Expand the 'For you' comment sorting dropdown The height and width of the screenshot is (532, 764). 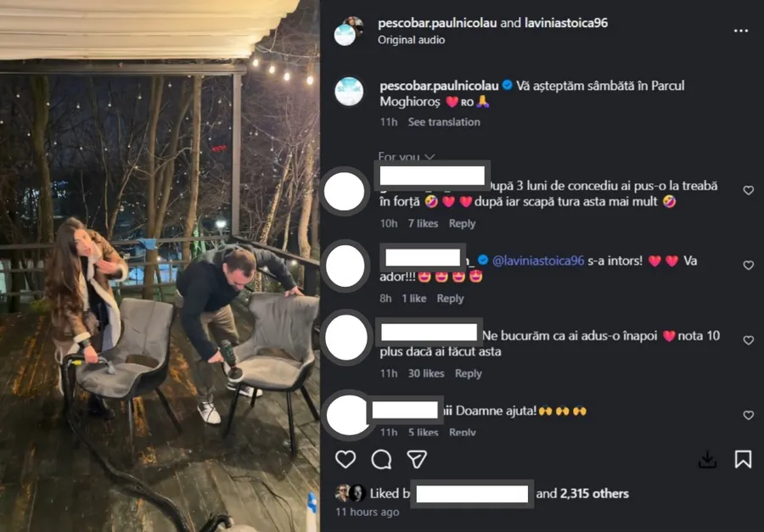click(406, 157)
